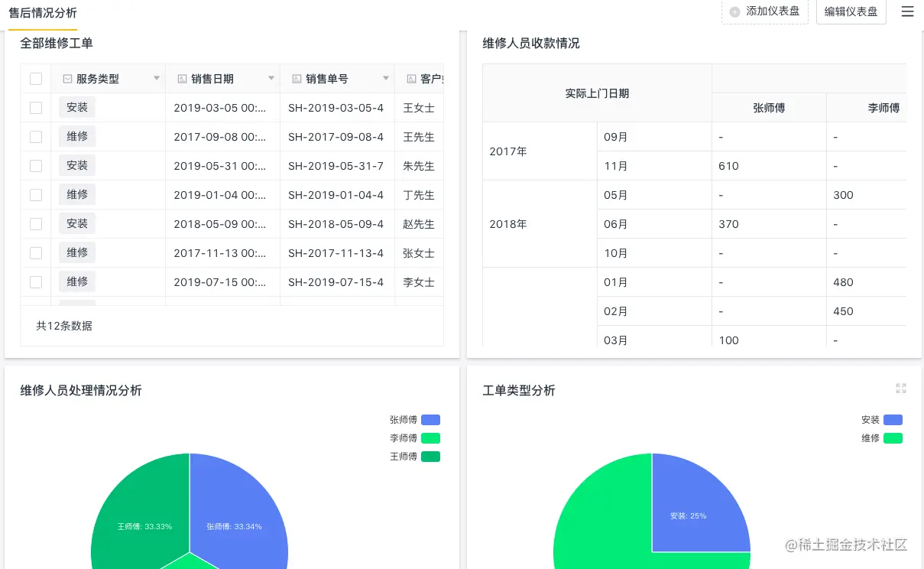
Task: Click the 销售单号 column field icon
Action: [x=297, y=79]
